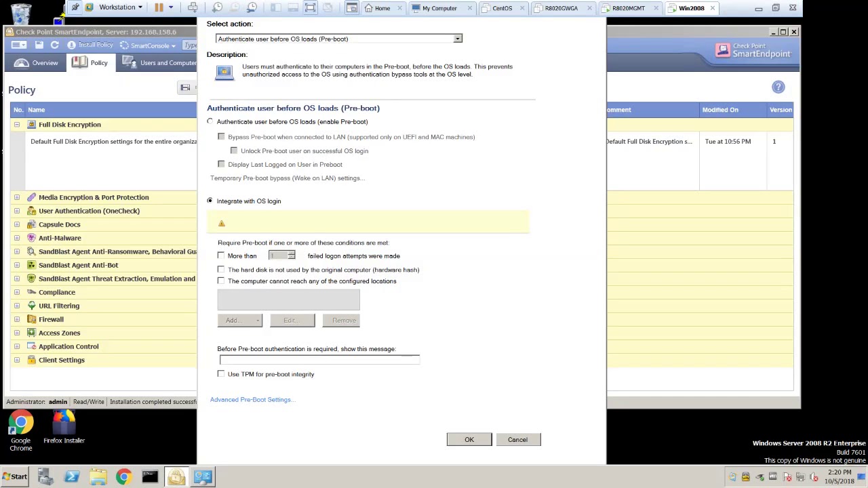The height and width of the screenshot is (488, 868).
Task: Click the VMware pause button
Action: (x=159, y=7)
